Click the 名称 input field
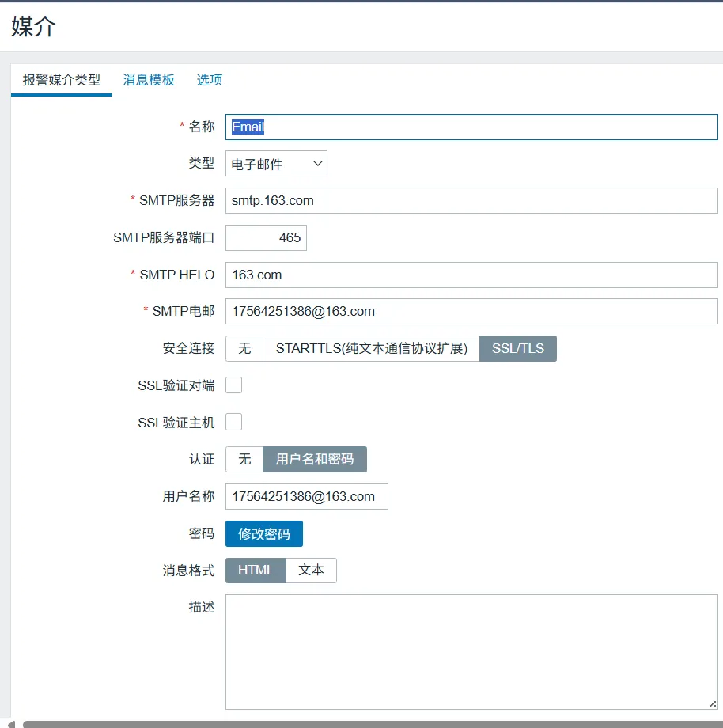The height and width of the screenshot is (728, 723). [x=471, y=127]
